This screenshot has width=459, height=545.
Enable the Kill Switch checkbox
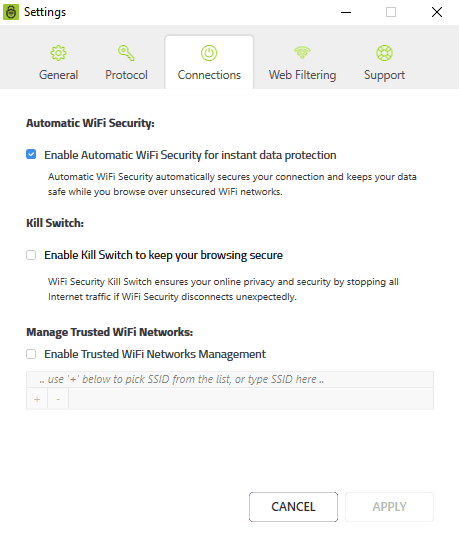coord(31,255)
